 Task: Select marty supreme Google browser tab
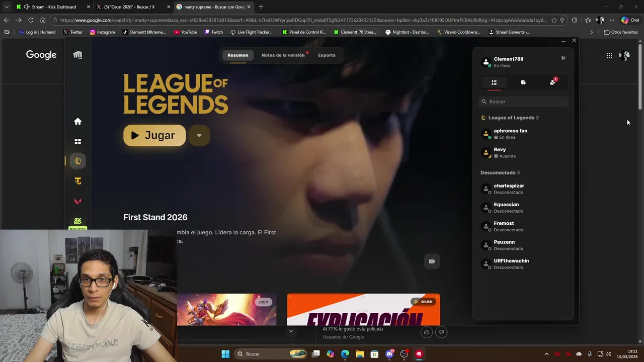point(213,7)
